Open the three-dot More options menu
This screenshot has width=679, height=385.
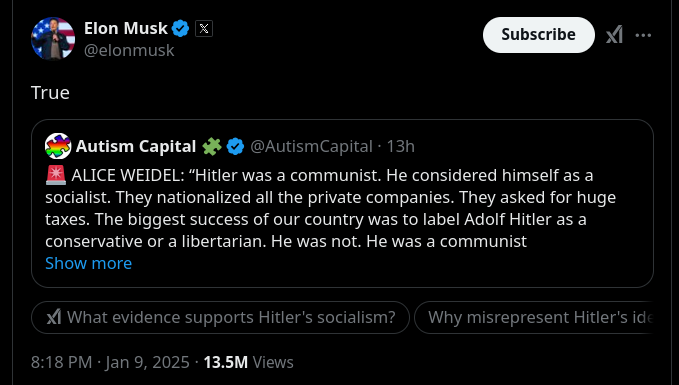coord(643,35)
